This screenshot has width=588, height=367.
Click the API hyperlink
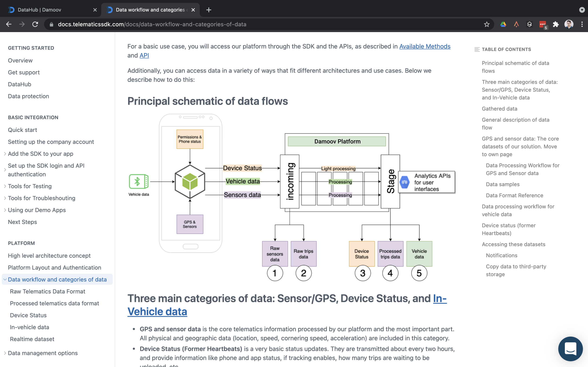144,55
